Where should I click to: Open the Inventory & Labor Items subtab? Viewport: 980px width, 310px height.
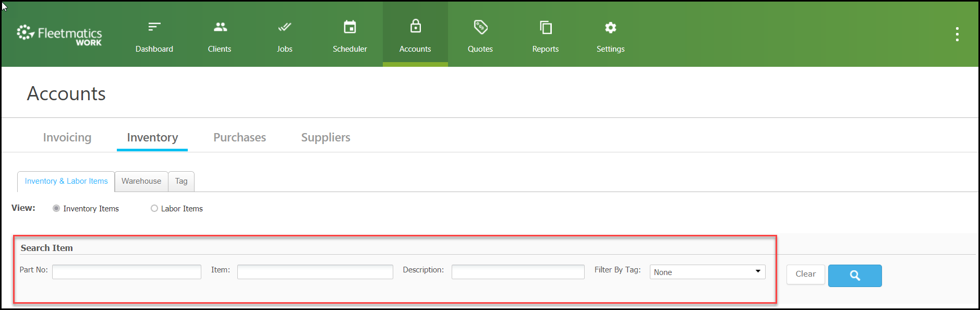click(66, 181)
